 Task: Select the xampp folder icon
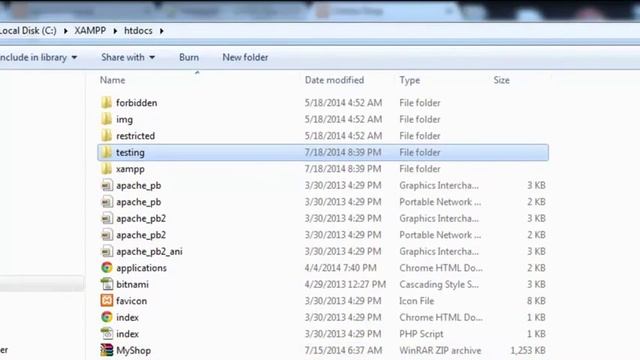[107, 169]
